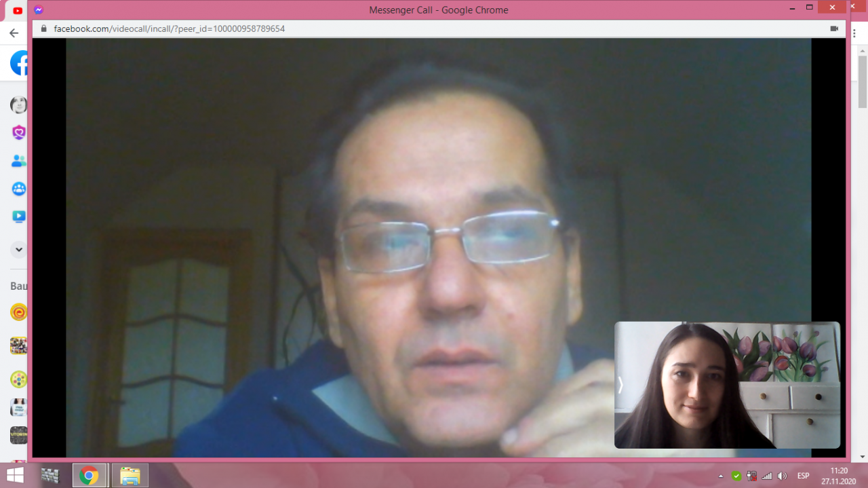Open the self-view video thumbnail
The height and width of the screenshot is (488, 868).
pyautogui.click(x=727, y=385)
